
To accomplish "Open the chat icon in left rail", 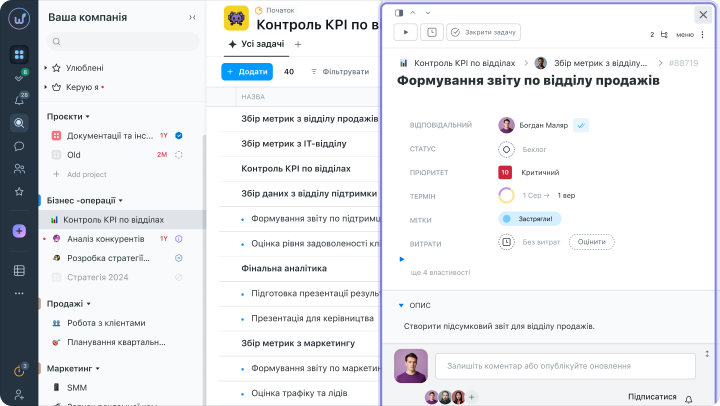I will [19, 146].
